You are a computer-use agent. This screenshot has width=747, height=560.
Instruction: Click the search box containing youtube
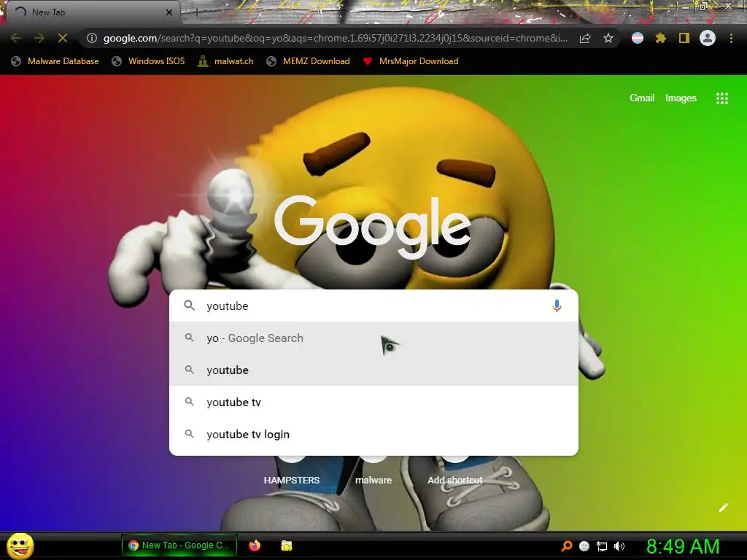click(373, 306)
